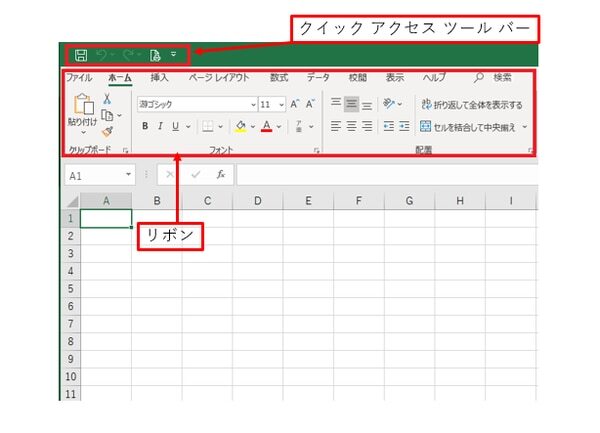Expand the font size dropdown
Viewport: 600px width, 433px height.
[281, 104]
